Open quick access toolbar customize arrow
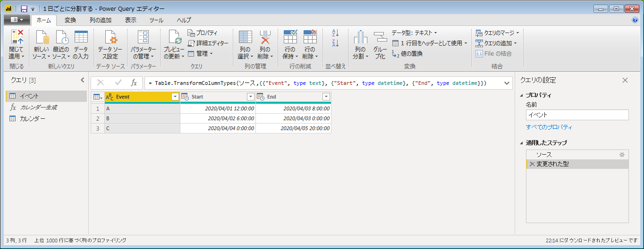Viewport: 644px width, 249px height. pyautogui.click(x=33, y=9)
